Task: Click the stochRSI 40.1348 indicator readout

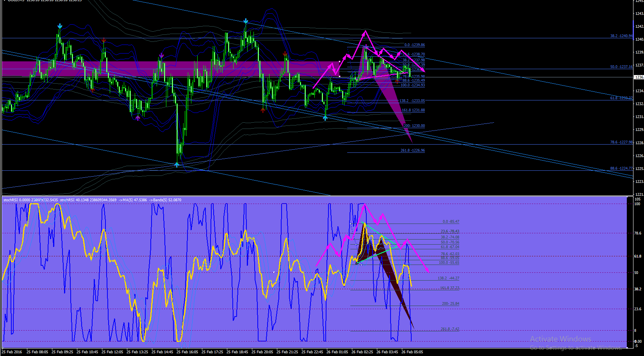Action: tap(88, 200)
